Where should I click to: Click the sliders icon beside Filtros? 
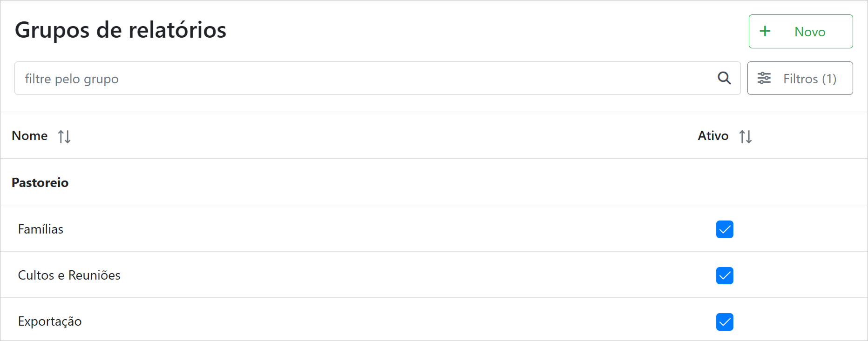764,78
